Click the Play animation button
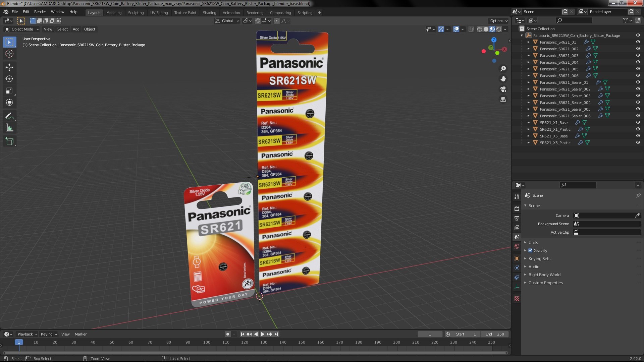This screenshot has width=644, height=362. coord(263,334)
